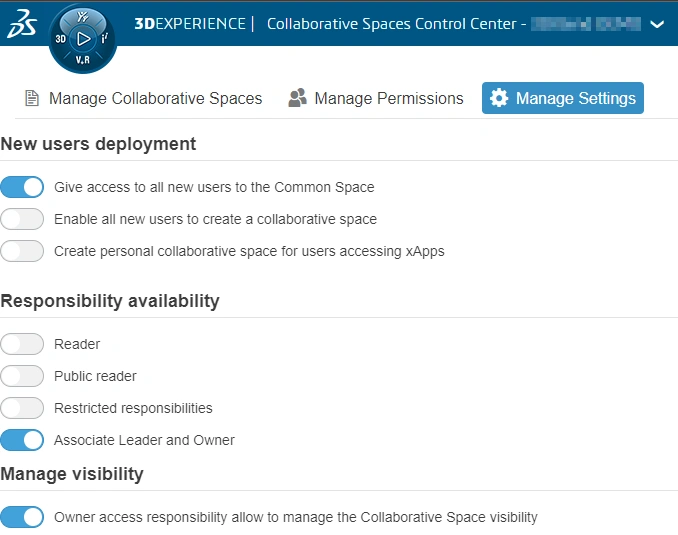This screenshot has height=535, width=678.
Task: Click the compass top social quadrant
Action: pos(83,17)
